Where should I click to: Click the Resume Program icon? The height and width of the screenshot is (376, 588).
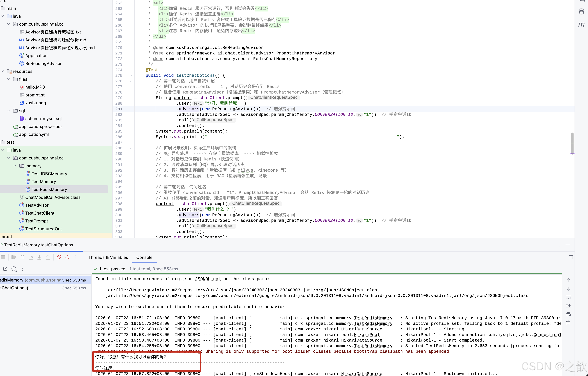(x=14, y=257)
